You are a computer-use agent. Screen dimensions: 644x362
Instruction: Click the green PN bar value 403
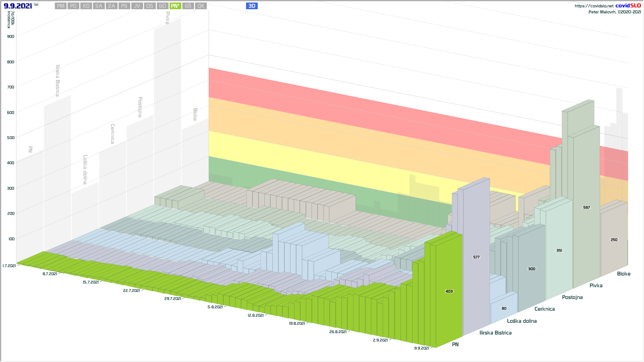[x=449, y=292]
